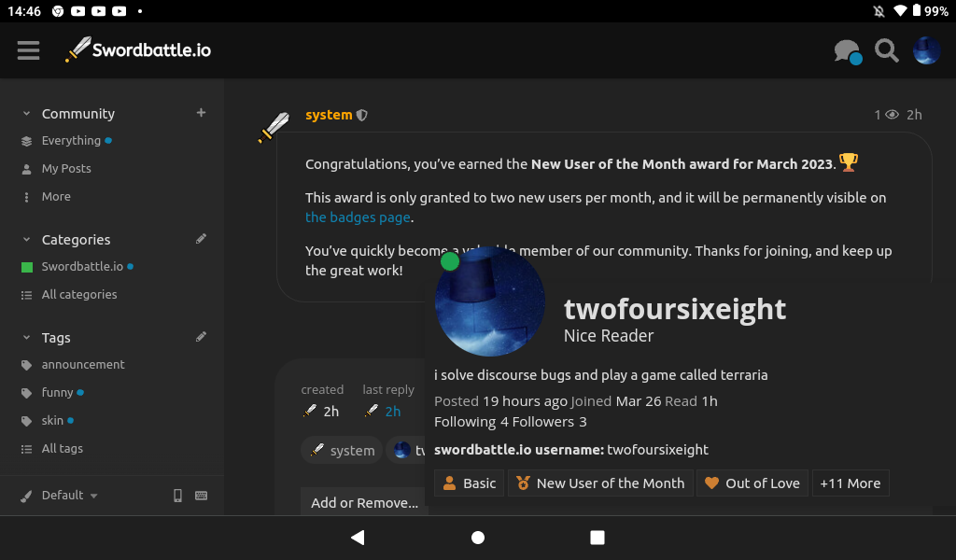Click the system sword avatar on post
The image size is (956, 560).
[274, 128]
